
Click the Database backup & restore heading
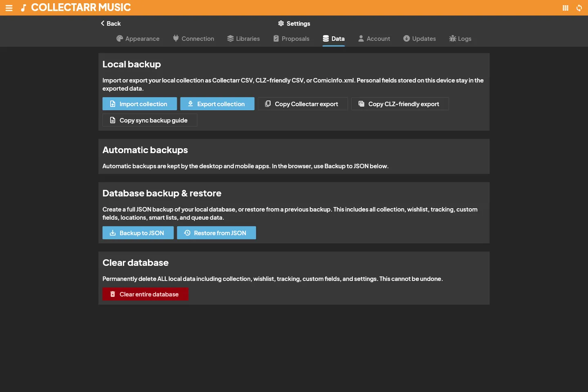point(162,193)
